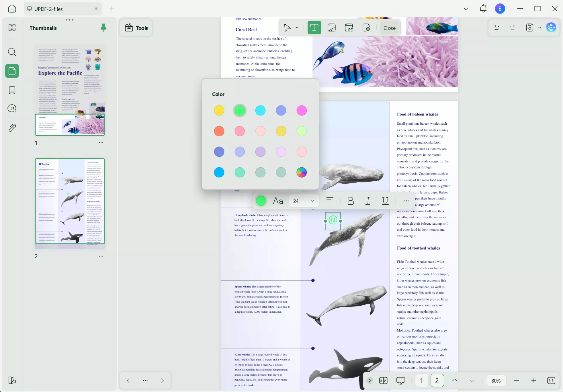Viewport: 563px width, 392px height.
Task: Enable two-page reading view
Action: tap(384, 380)
